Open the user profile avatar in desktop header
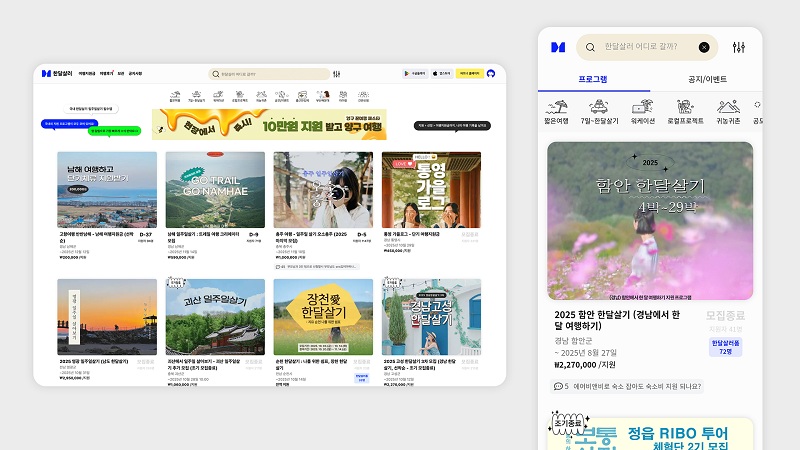 (x=491, y=73)
